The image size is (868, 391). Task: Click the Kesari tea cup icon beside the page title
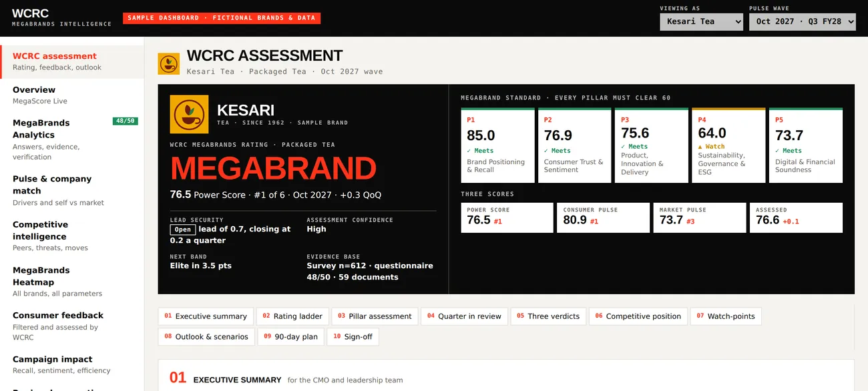tap(168, 64)
